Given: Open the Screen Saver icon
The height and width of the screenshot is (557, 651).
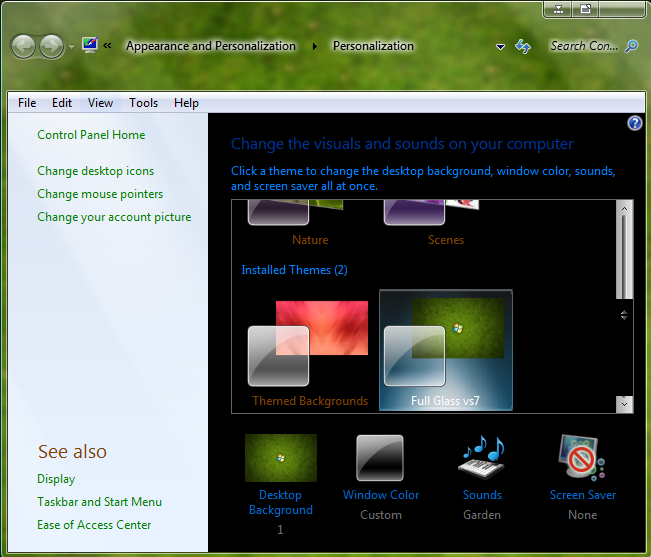Looking at the screenshot, I should [582, 458].
